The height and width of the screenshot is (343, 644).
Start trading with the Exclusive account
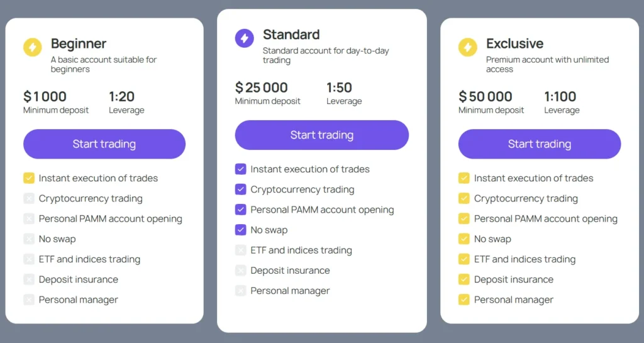(x=540, y=144)
